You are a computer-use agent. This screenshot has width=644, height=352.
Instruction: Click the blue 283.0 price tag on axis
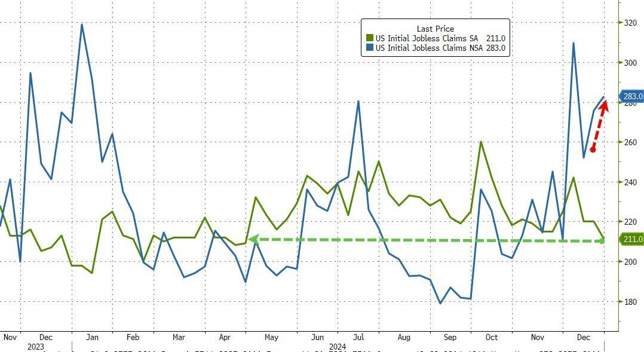(632, 96)
